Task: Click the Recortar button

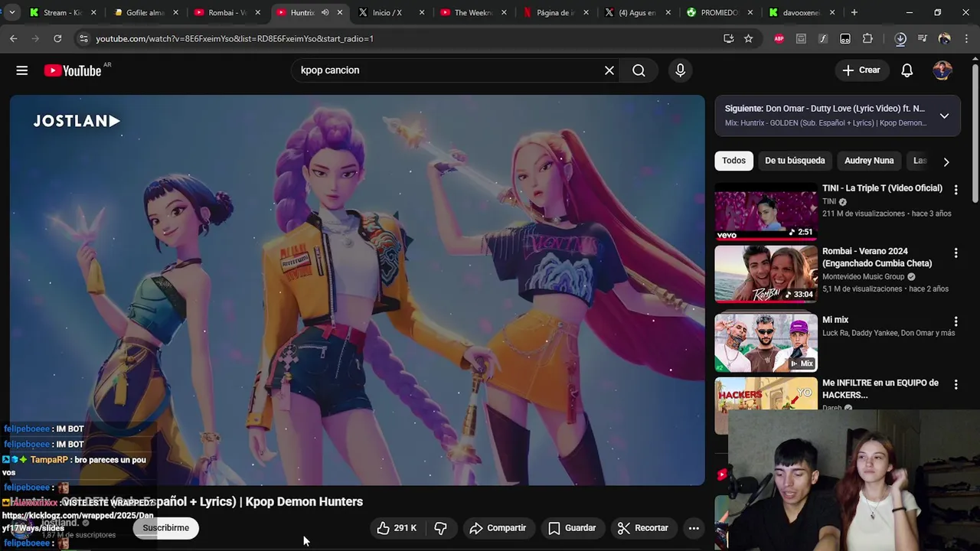Action: pos(643,528)
